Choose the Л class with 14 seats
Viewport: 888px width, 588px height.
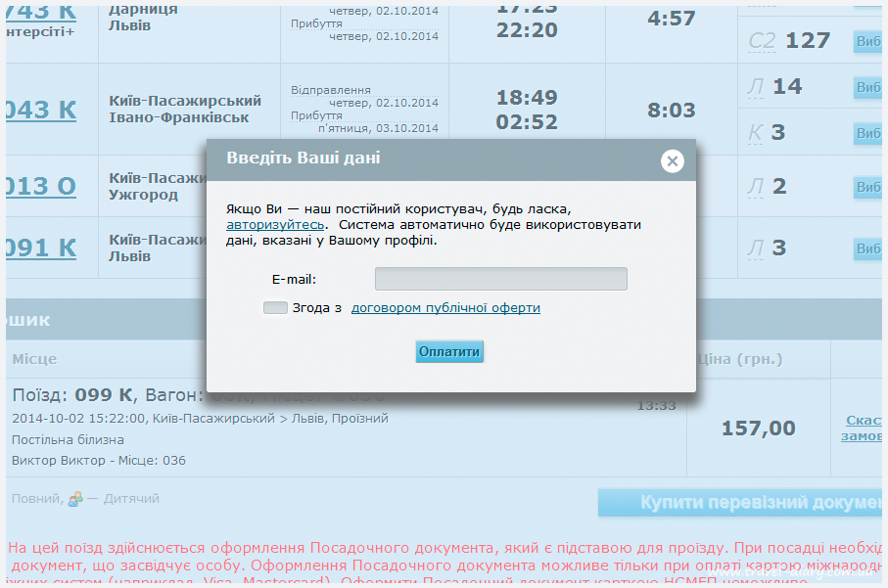869,87
